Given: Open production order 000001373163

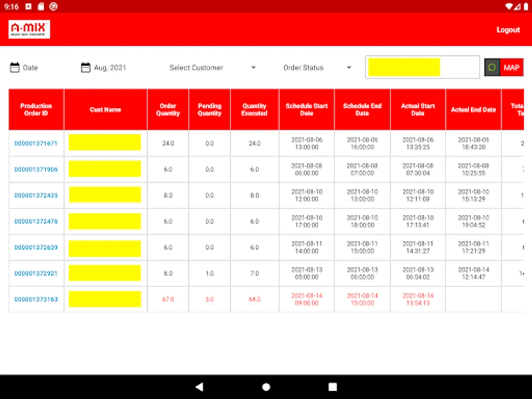Looking at the screenshot, I should click(36, 299).
